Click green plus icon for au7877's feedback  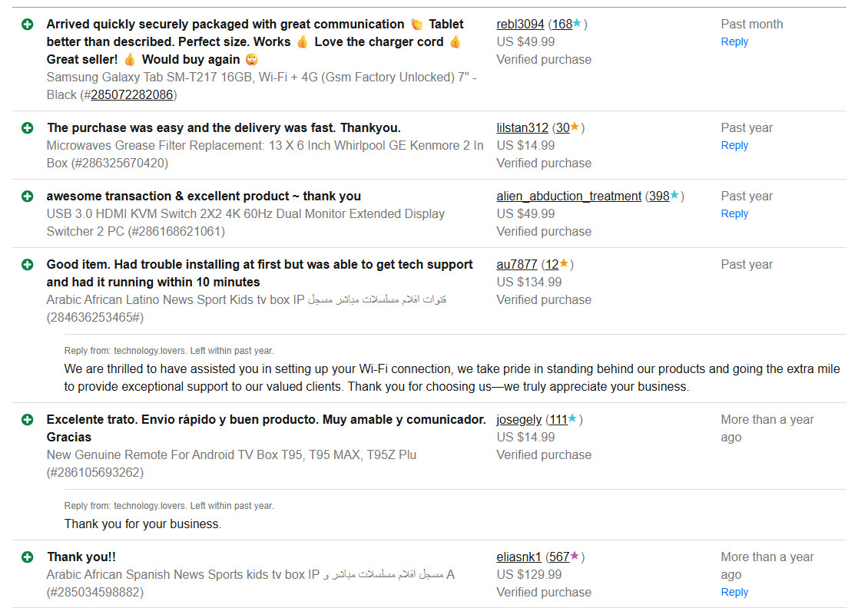28,265
